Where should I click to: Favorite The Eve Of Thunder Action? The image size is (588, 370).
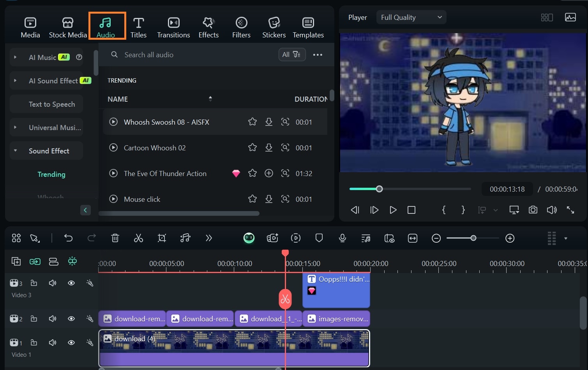[253, 173]
